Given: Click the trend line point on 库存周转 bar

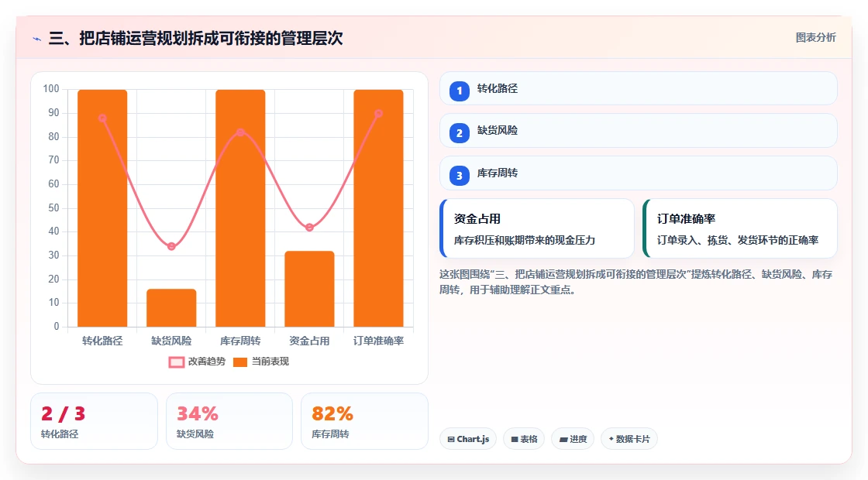Looking at the screenshot, I should pyautogui.click(x=240, y=132).
